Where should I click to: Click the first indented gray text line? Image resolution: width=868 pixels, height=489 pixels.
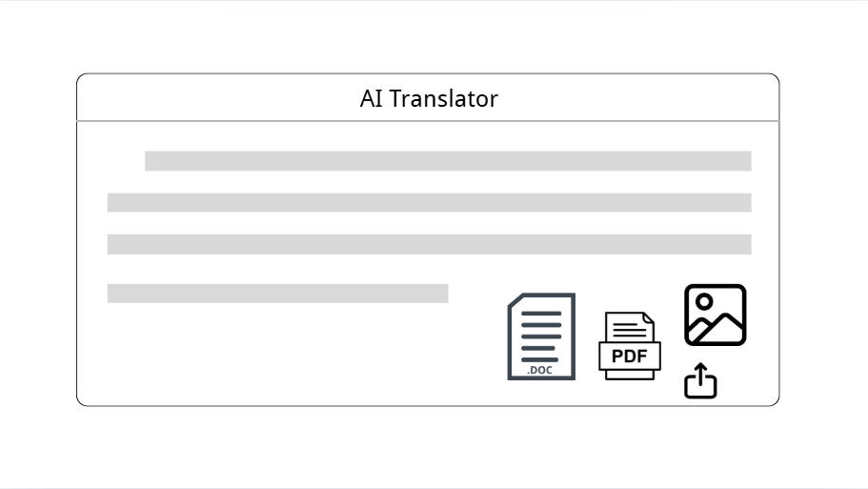pos(448,161)
